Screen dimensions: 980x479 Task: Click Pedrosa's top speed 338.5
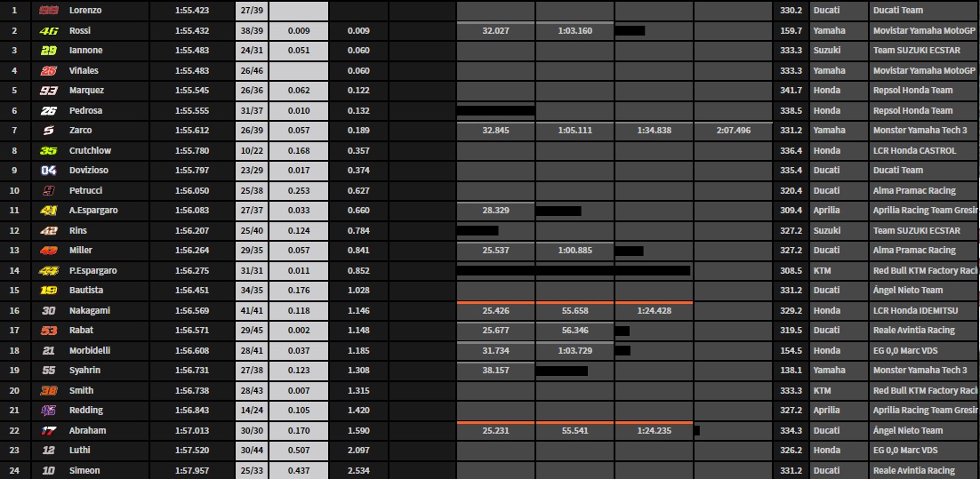click(x=791, y=110)
